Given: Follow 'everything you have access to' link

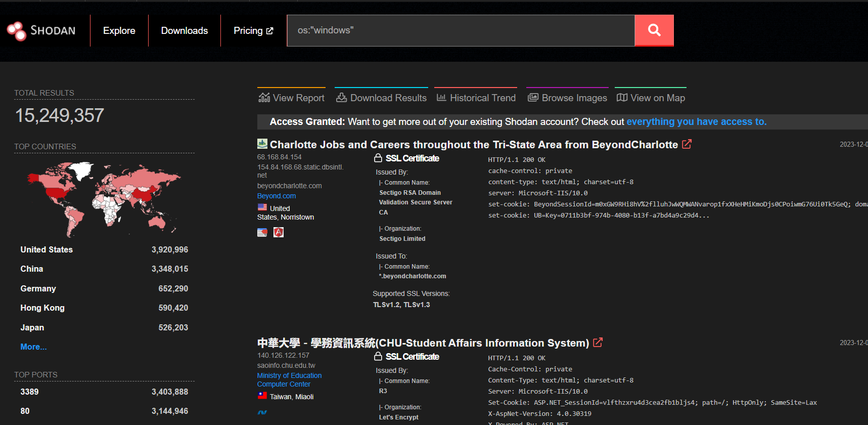Looking at the screenshot, I should (x=696, y=121).
